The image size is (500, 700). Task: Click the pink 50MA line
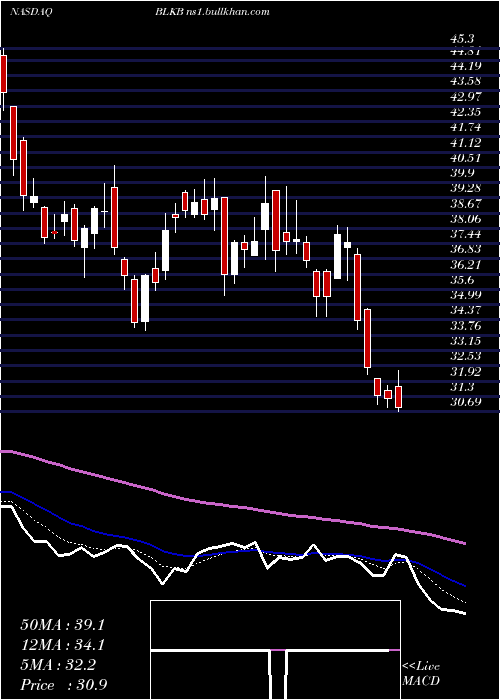[232, 507]
